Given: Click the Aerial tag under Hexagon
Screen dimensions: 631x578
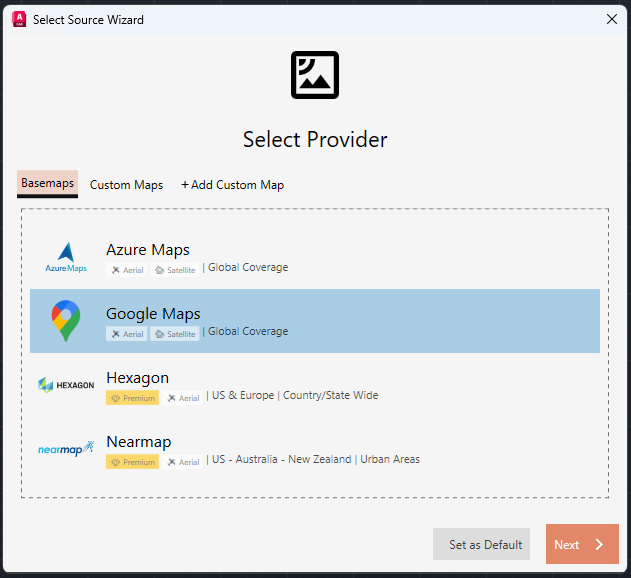Looking at the screenshot, I should [183, 398].
